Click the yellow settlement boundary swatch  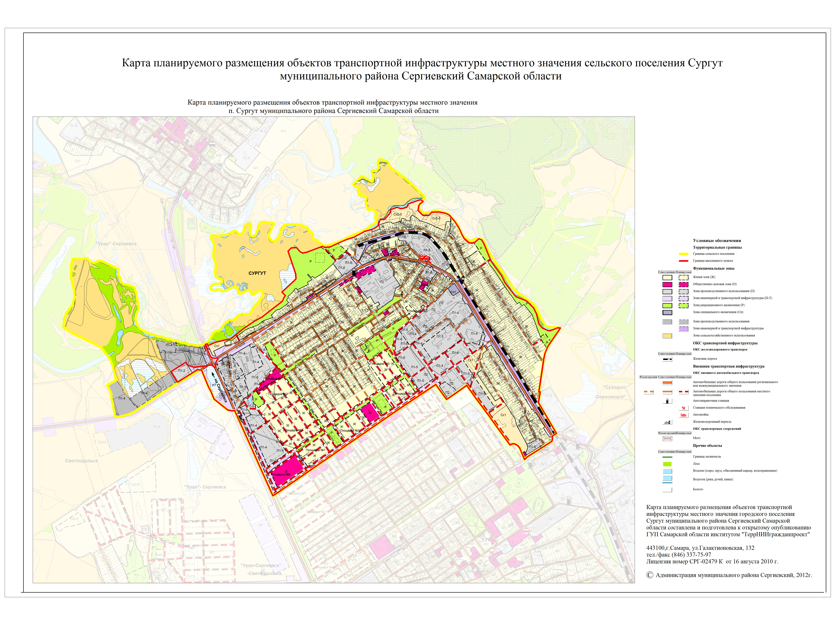(x=684, y=254)
